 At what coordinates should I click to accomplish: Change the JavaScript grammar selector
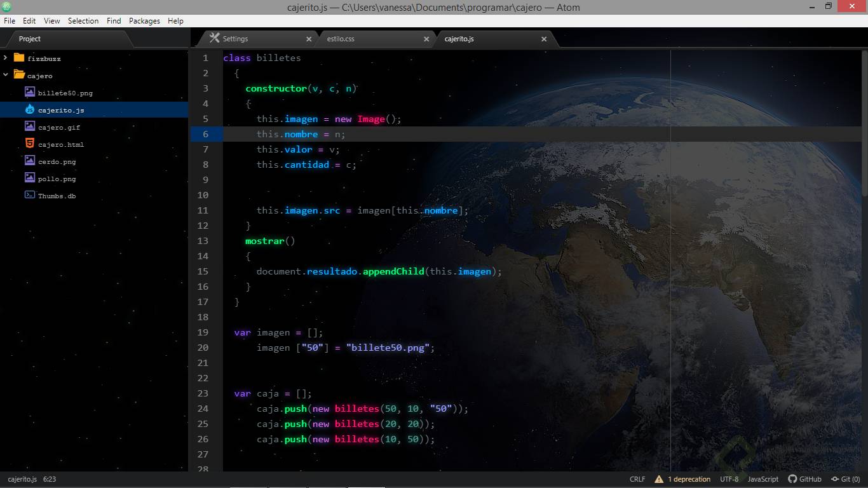[x=763, y=479]
